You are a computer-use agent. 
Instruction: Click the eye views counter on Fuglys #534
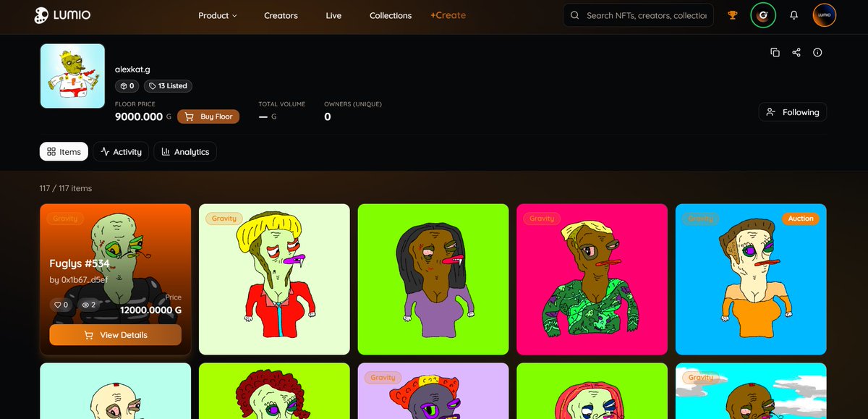88,305
